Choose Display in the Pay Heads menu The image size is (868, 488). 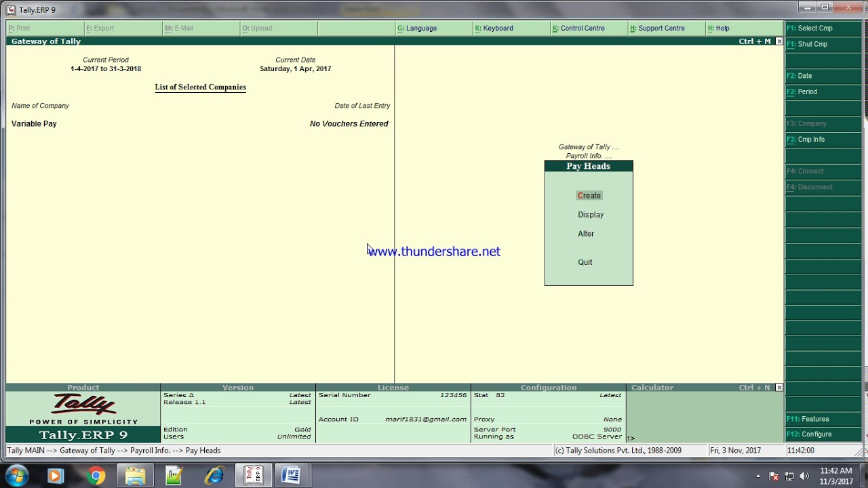(591, 214)
